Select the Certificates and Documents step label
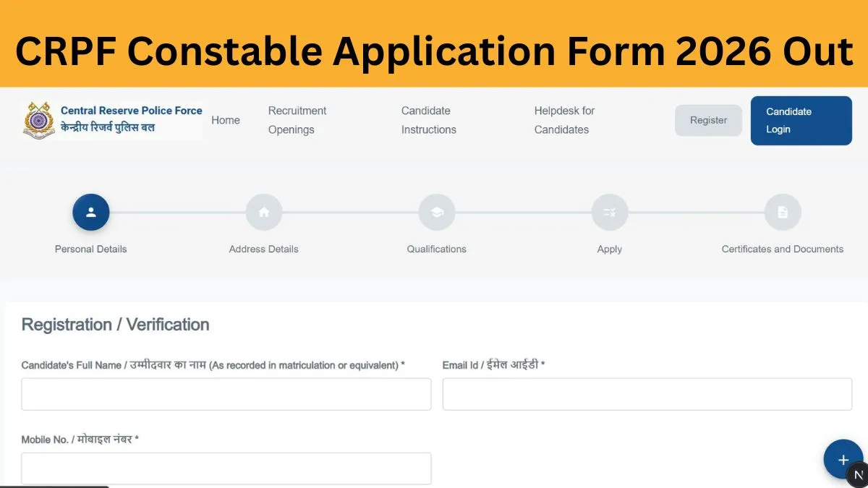This screenshot has height=488, width=868. coord(783,249)
